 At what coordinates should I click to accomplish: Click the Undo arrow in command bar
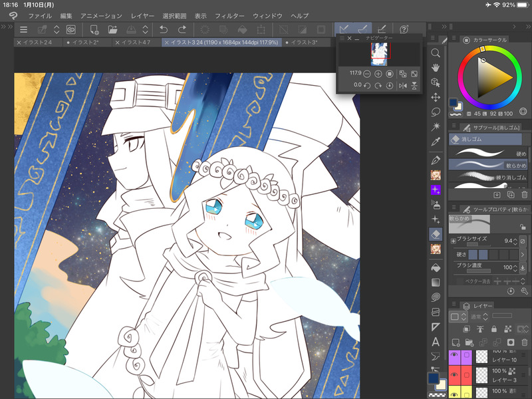pyautogui.click(x=164, y=29)
